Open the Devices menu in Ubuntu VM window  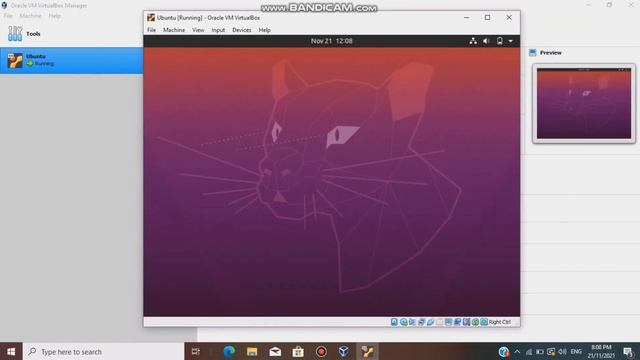(x=242, y=30)
